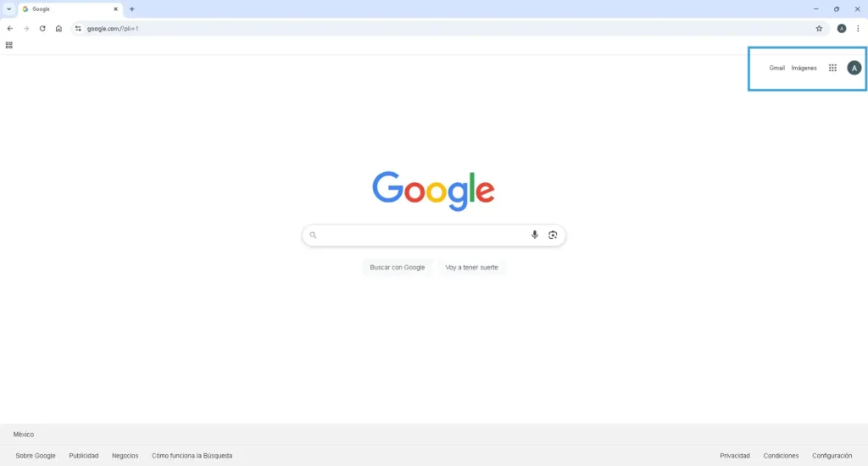Open Google account avatar on page
The width and height of the screenshot is (868, 466).
(x=854, y=68)
